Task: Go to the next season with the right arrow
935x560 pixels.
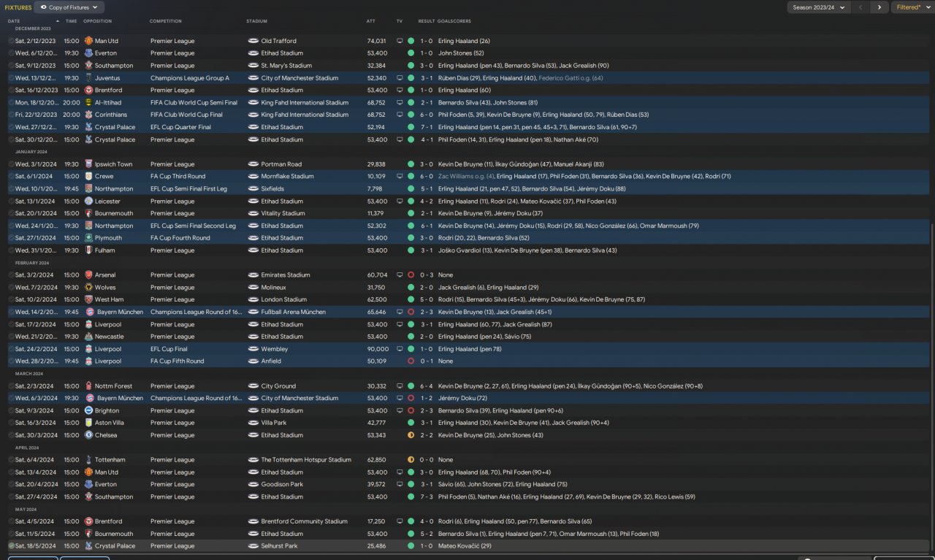Action: [x=879, y=7]
